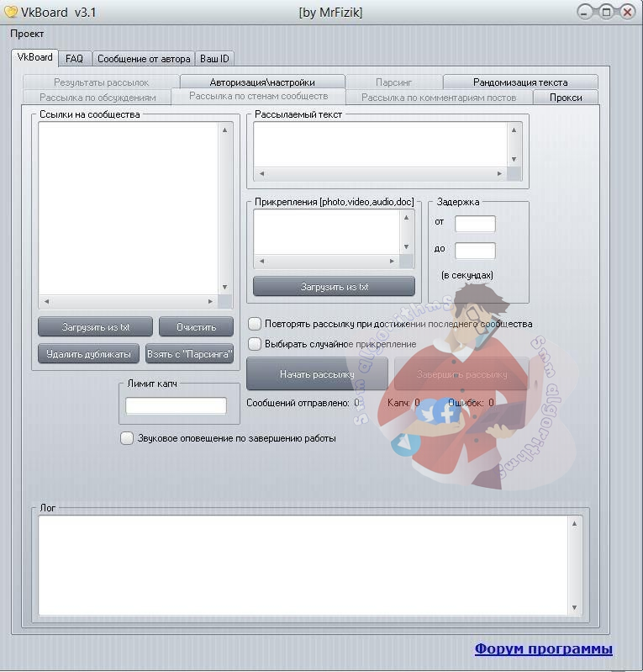Open the Проект menu
Screen dimensions: 643x672
[27, 34]
